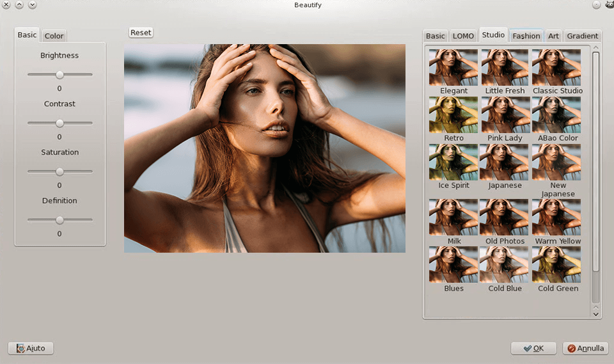Click the Saturation slider handle
Viewport: 614px width, 364px height.
point(59,171)
